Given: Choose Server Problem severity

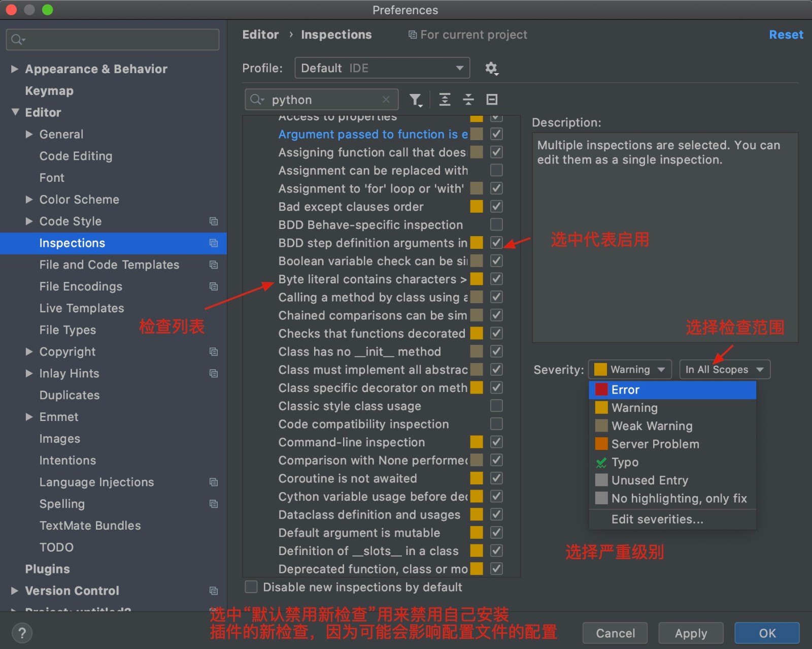Looking at the screenshot, I should click(672, 444).
